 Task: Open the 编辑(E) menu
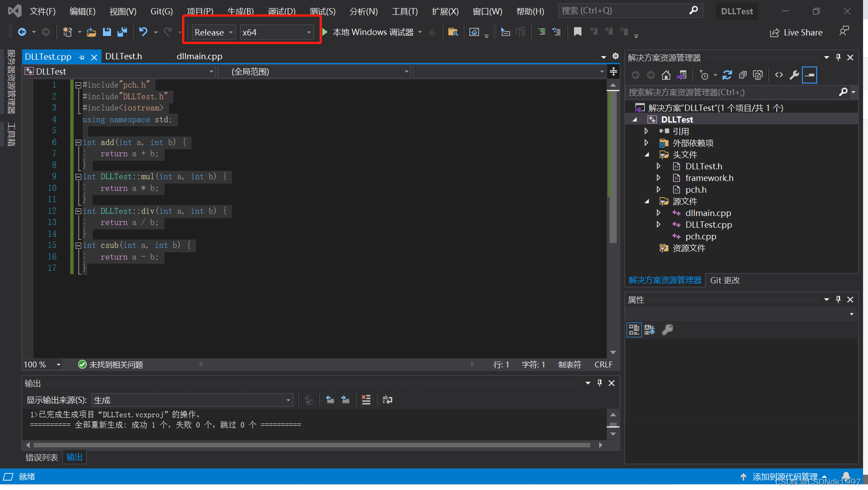pyautogui.click(x=82, y=11)
